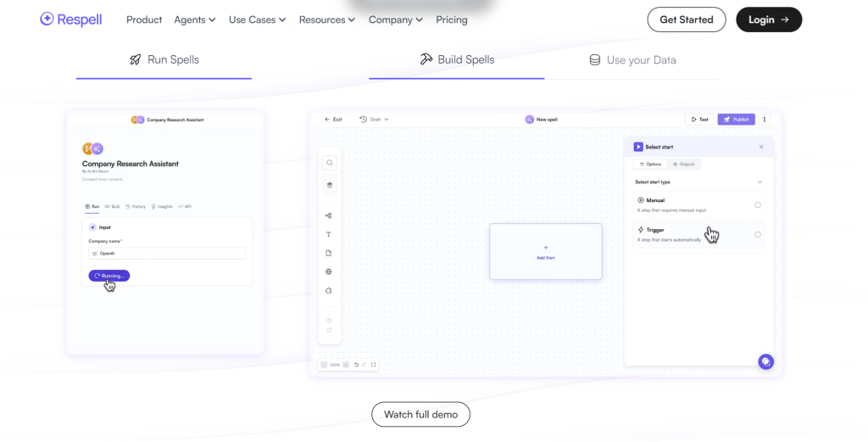Click the Respell logo
868x442 pixels.
tap(71, 20)
